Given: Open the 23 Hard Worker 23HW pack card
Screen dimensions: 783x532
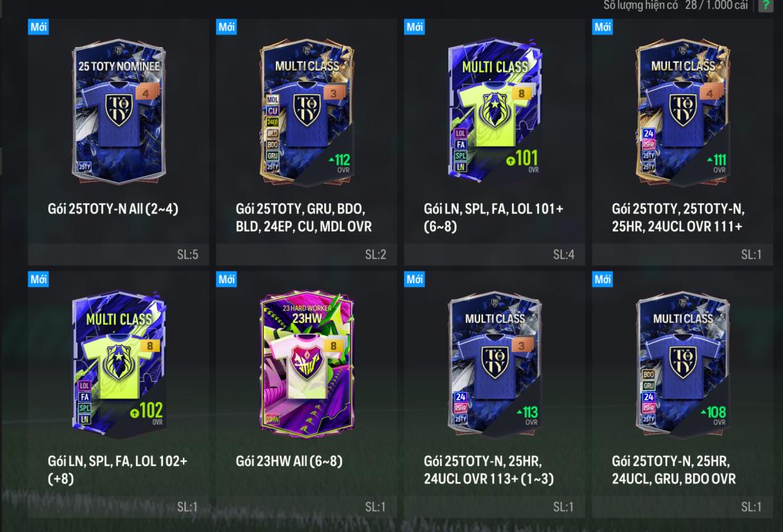Looking at the screenshot, I should point(306,364).
